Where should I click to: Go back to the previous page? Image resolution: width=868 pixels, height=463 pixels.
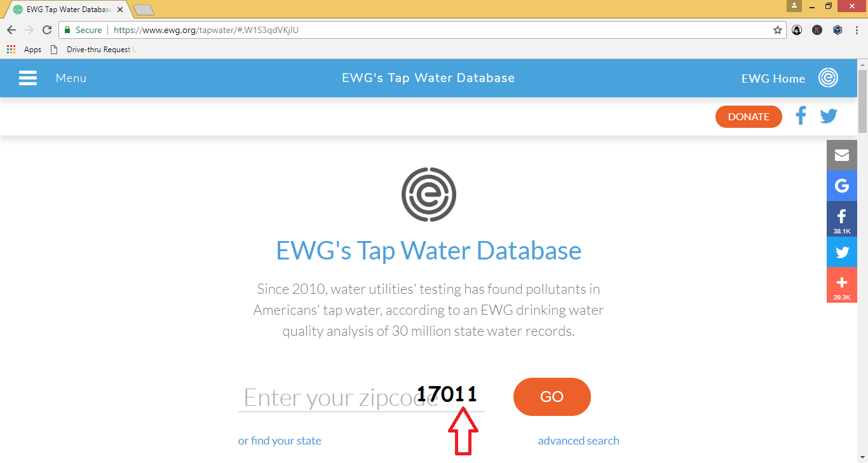11,30
